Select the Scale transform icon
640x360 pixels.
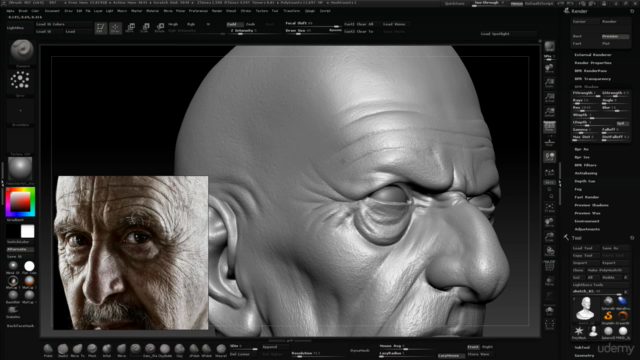(145, 28)
